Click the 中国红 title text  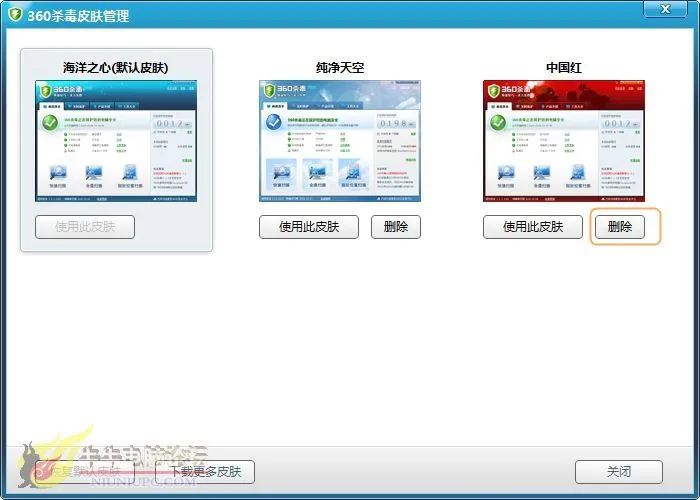point(564,68)
